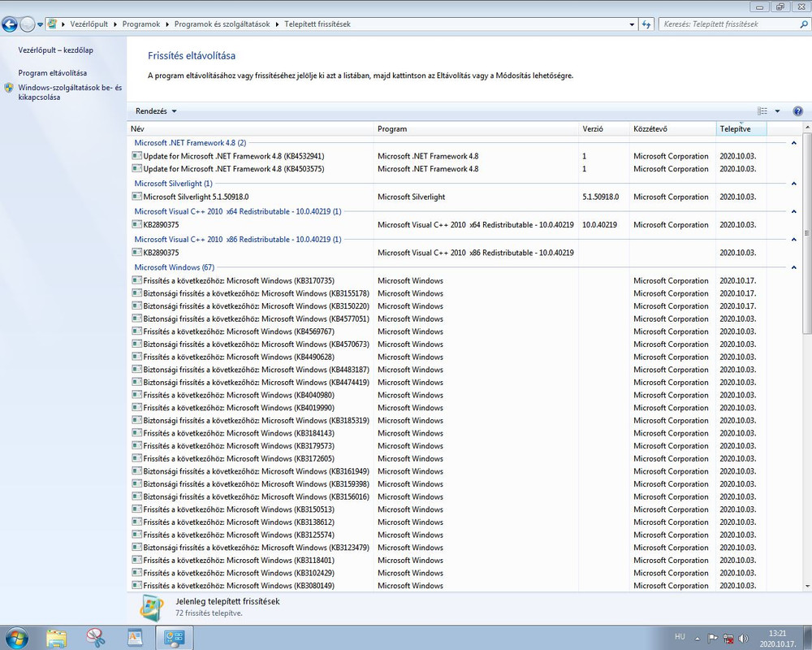Collapse the Visual C++ 2010 x86 Redistributable group
This screenshot has height=650, width=812.
click(x=794, y=240)
